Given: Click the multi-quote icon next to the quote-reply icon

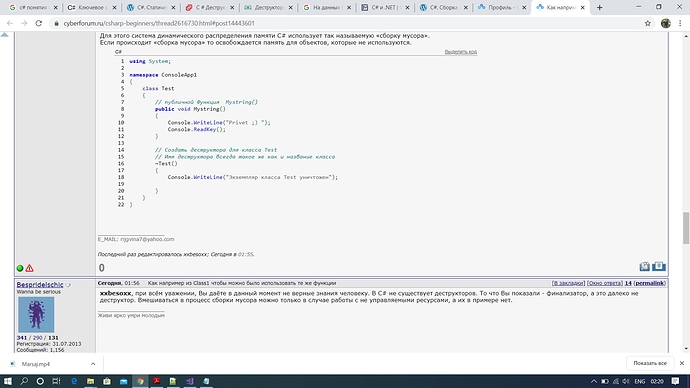Looking at the screenshot, I should click(644, 266).
